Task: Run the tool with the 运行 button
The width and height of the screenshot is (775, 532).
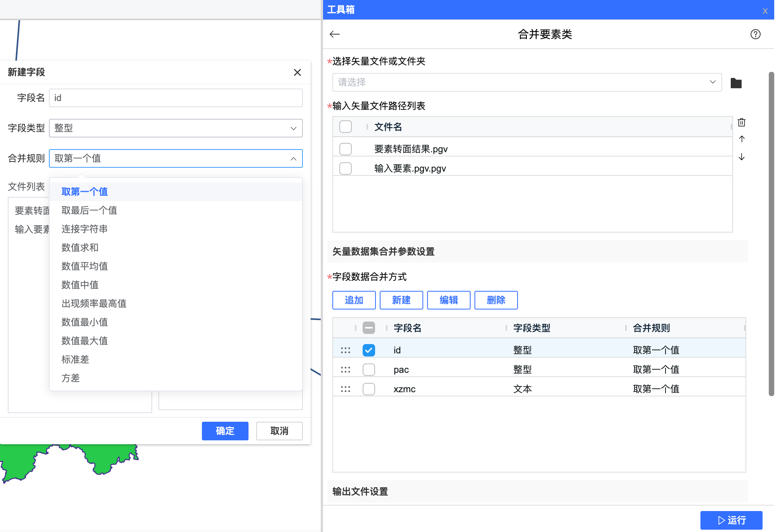Action: [732, 520]
